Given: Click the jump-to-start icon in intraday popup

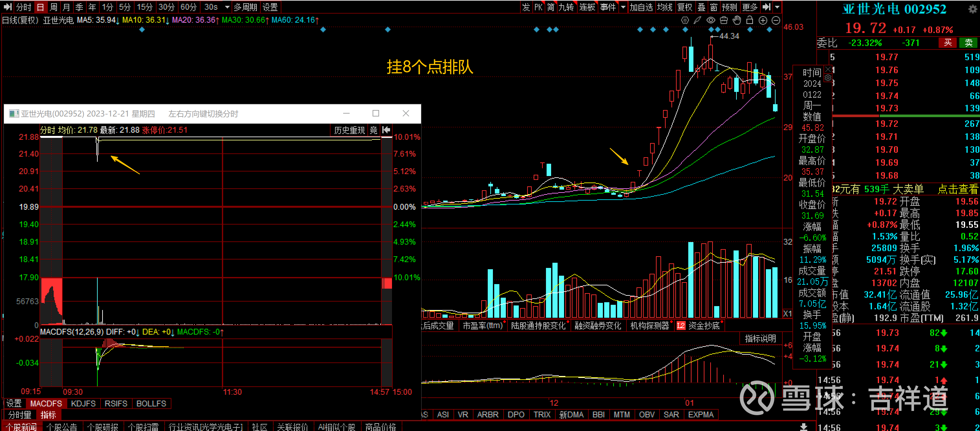Looking at the screenshot, I should point(386,130).
